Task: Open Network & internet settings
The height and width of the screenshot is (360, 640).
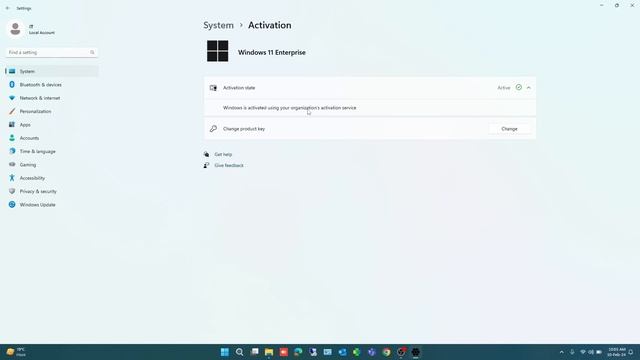Action: click(x=51, y=98)
